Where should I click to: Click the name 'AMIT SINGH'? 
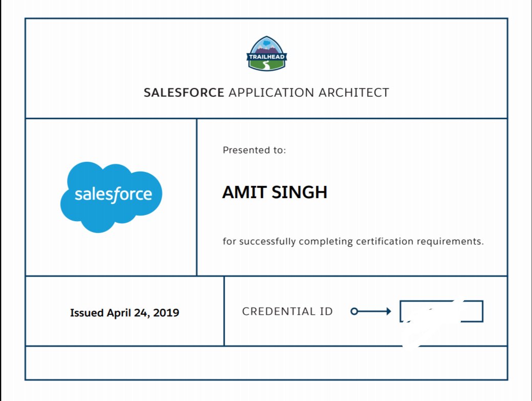[275, 192]
